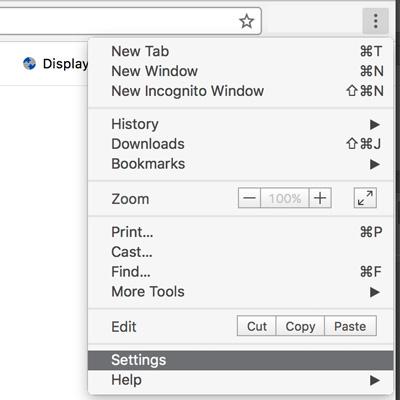Image resolution: width=400 pixels, height=400 pixels.
Task: Expand the Help submenu arrow
Action: pos(375,380)
